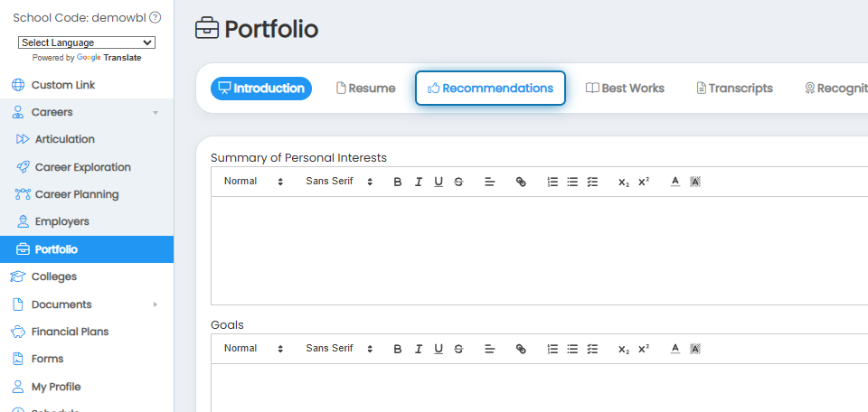Click the School Code help question-mark icon
The width and height of the screenshot is (868, 412).
(x=156, y=18)
